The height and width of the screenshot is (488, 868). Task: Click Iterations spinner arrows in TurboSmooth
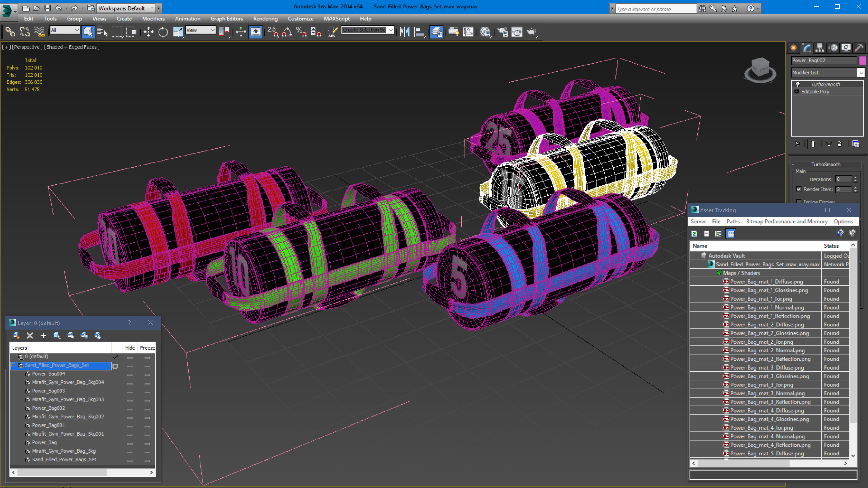coord(855,179)
